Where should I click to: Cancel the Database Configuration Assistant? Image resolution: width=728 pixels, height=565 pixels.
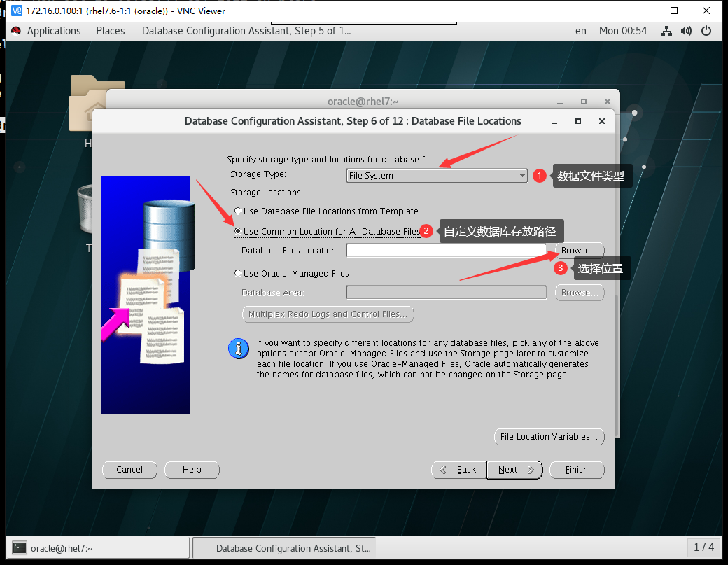pyautogui.click(x=129, y=470)
